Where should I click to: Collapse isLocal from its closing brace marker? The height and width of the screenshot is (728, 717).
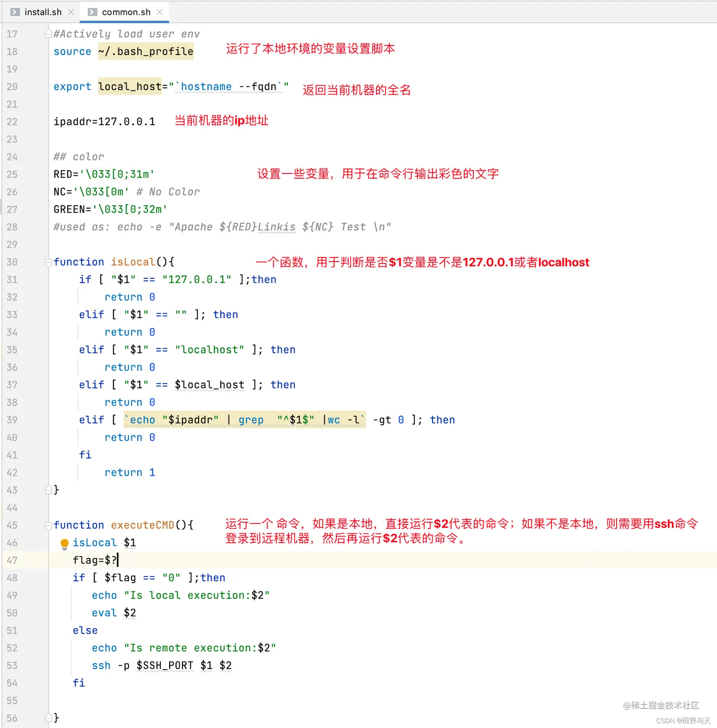(x=48, y=490)
